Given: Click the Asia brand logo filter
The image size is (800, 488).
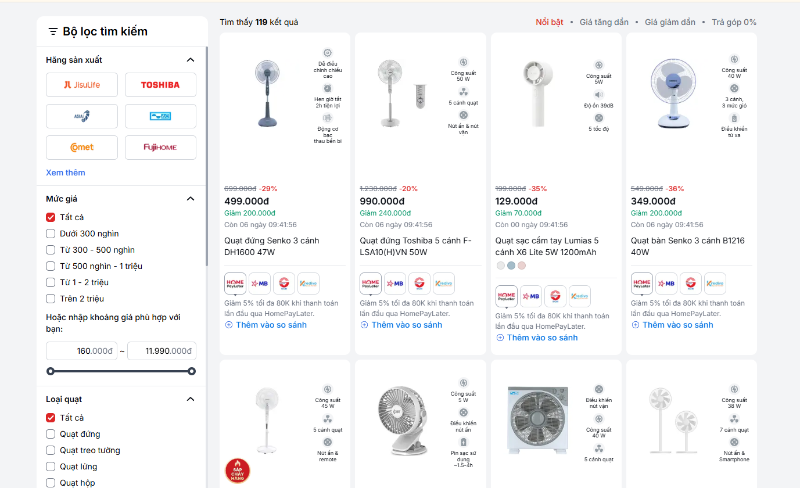Looking at the screenshot, I should 81,116.
